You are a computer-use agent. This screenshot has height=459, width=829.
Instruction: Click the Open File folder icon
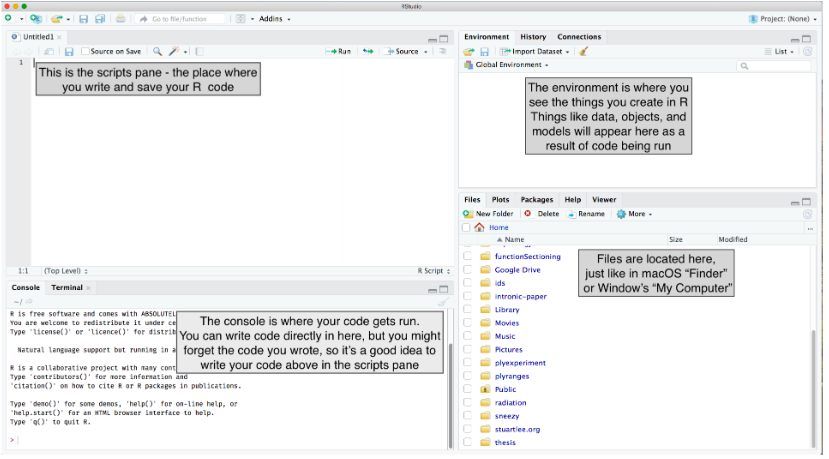point(57,19)
